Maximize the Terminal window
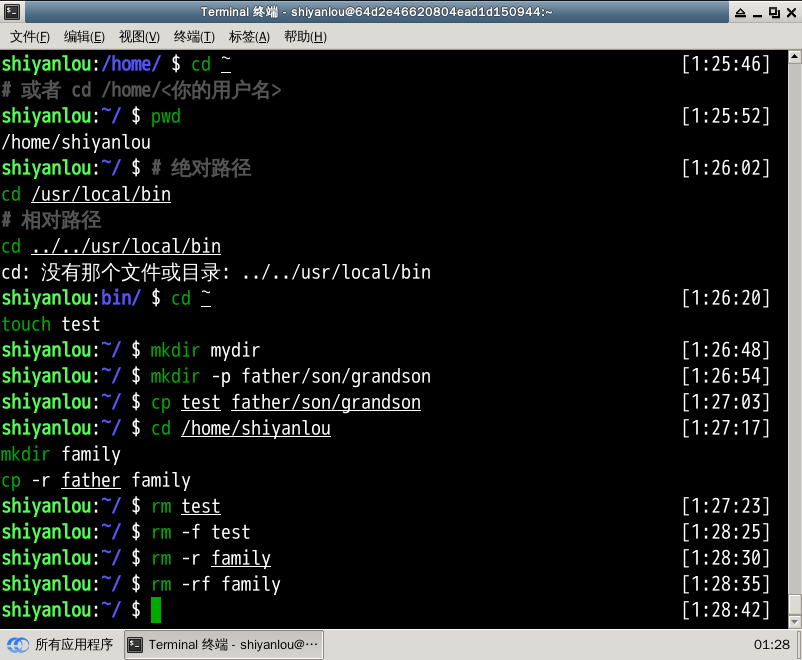Screen dimensions: 802x660 tap(773, 12)
